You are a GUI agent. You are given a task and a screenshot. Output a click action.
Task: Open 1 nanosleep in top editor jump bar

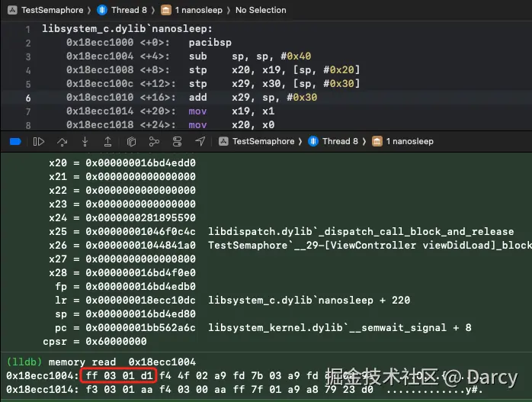(x=199, y=10)
